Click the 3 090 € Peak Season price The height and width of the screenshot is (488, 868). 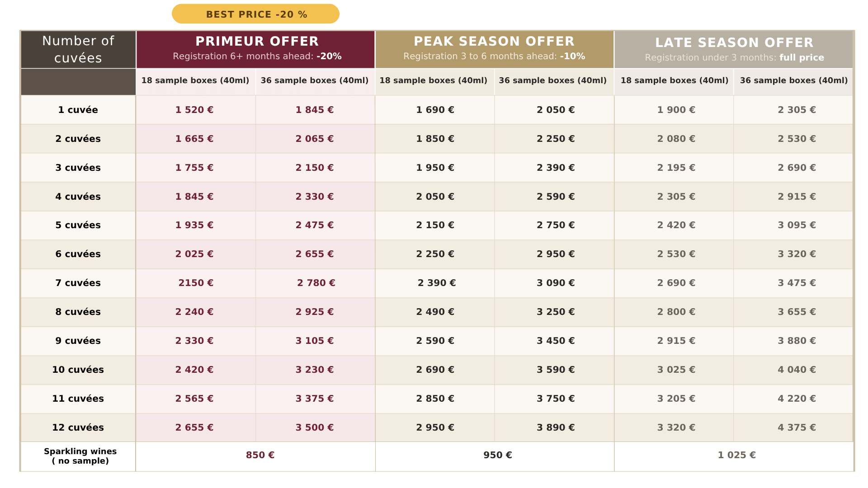coord(556,283)
